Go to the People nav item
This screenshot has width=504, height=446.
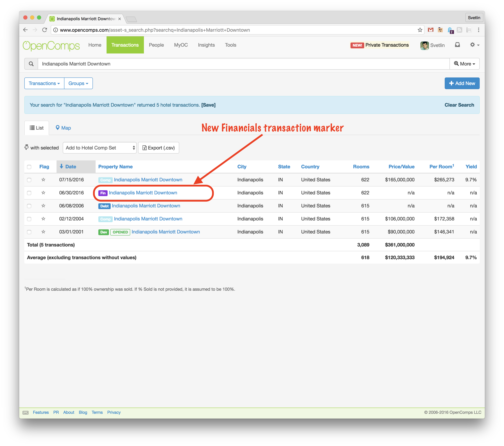tap(156, 45)
